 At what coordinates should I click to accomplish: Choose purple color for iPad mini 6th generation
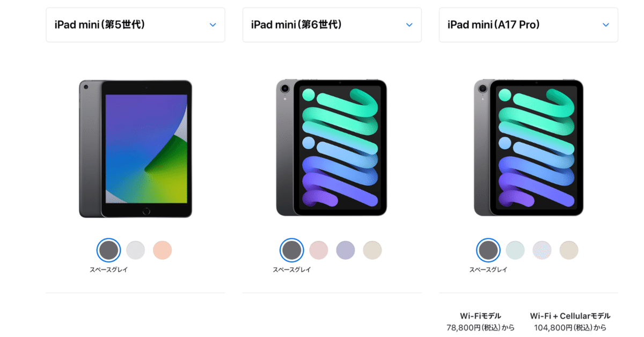[346, 250]
